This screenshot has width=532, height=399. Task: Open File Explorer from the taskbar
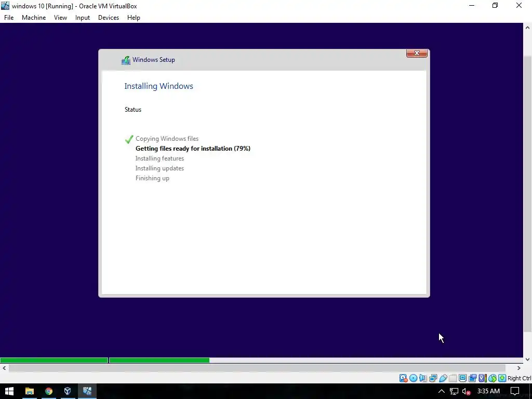tap(30, 391)
